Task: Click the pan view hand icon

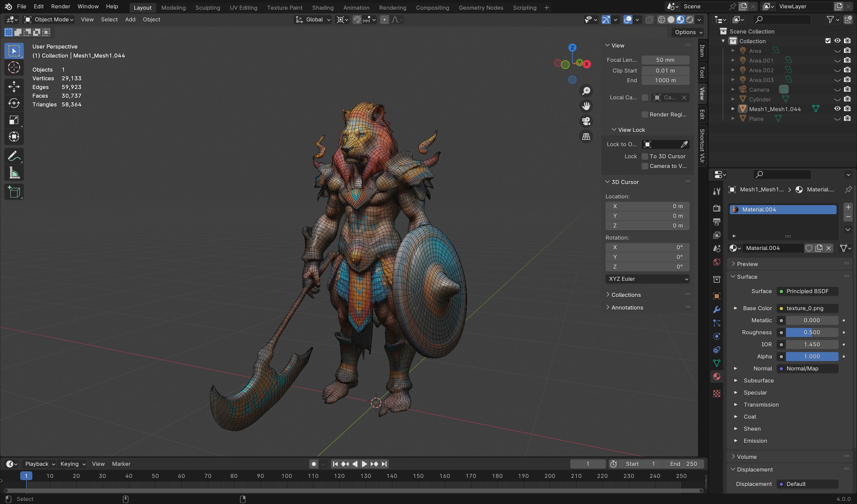Action: point(586,106)
